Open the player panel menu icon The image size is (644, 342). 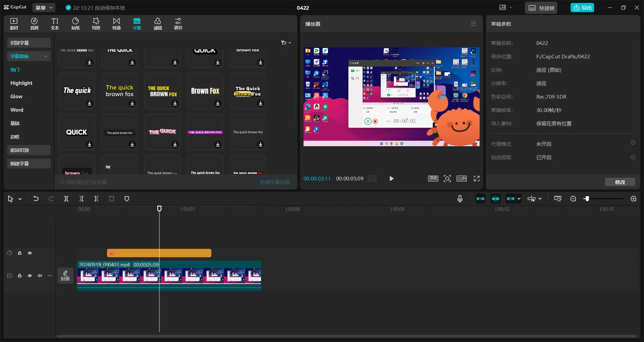[473, 24]
